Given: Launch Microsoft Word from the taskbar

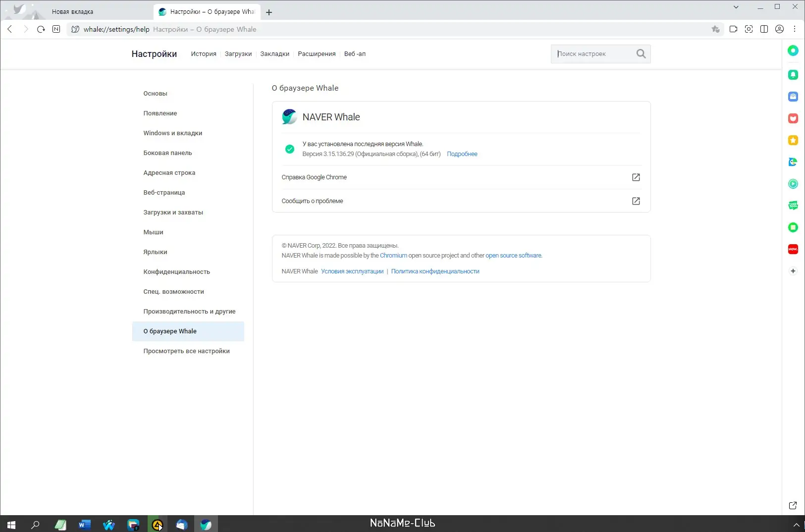Looking at the screenshot, I should 84,525.
